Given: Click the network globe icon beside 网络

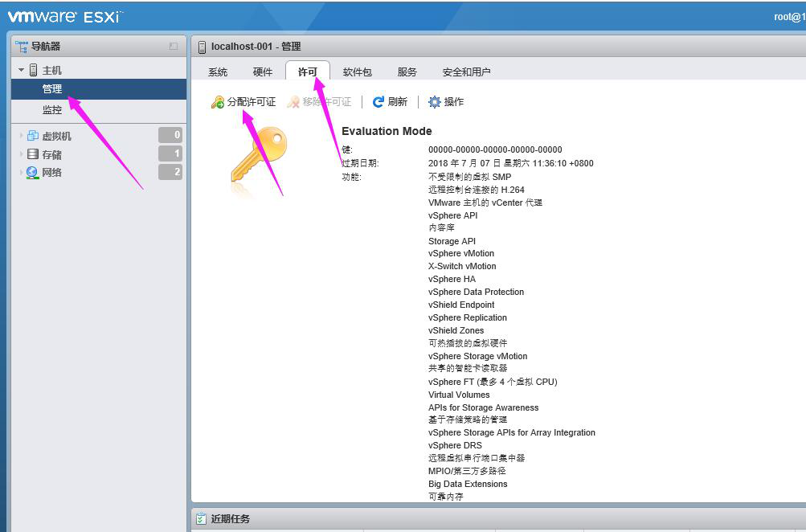Looking at the screenshot, I should click(x=32, y=172).
